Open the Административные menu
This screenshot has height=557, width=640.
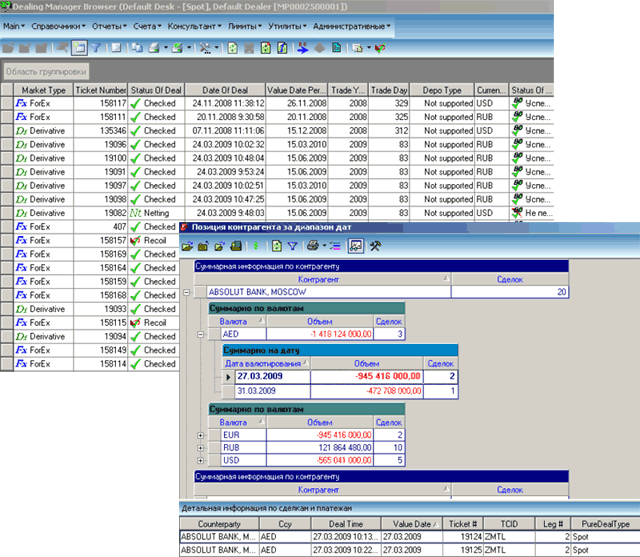[351, 26]
